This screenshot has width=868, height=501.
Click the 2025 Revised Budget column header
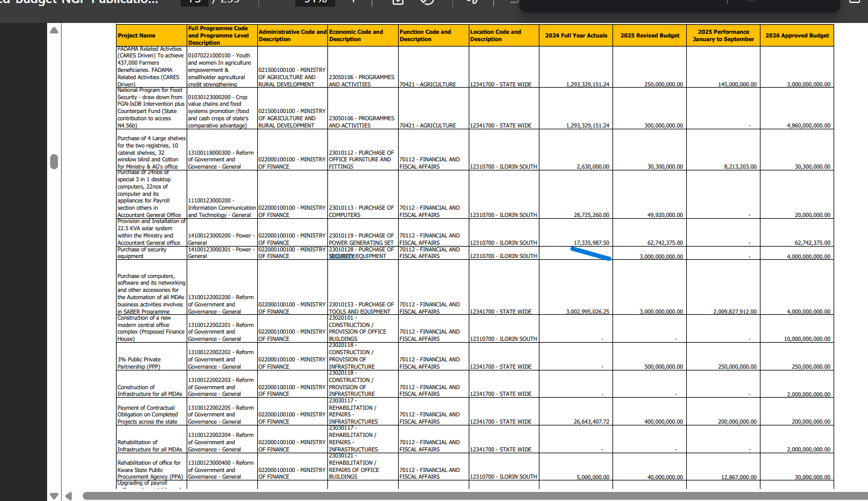(649, 36)
